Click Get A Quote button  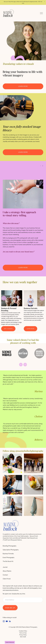(8, 329)
